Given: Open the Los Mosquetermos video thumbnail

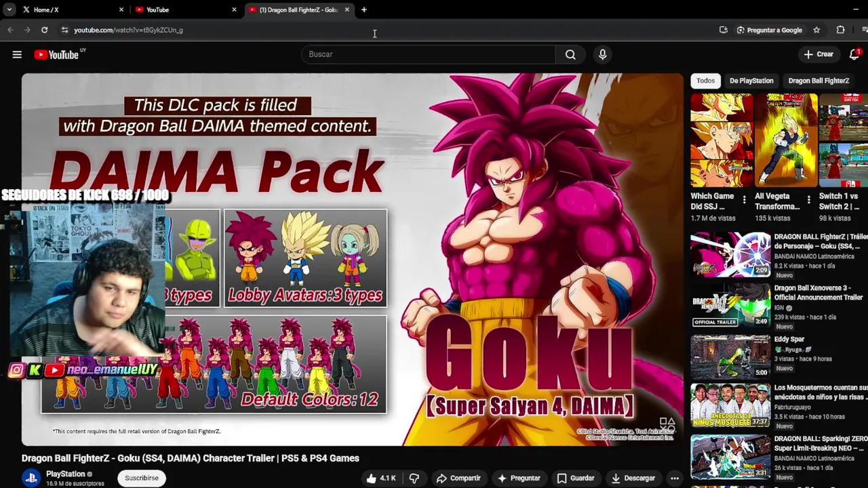Looking at the screenshot, I should tap(730, 407).
